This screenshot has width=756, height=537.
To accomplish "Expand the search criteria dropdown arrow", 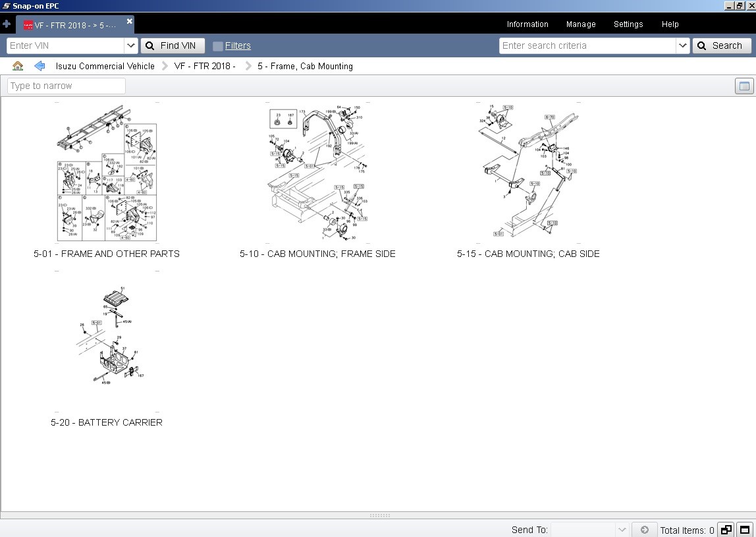I will pos(682,46).
